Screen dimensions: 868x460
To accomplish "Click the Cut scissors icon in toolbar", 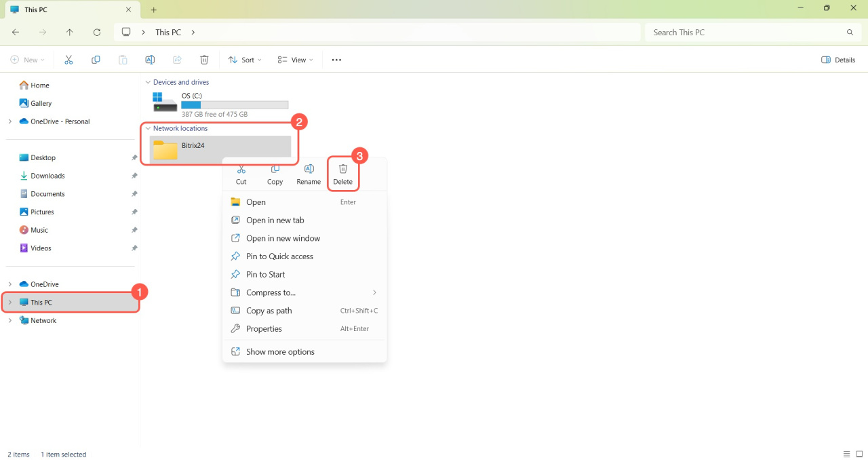I will (68, 60).
